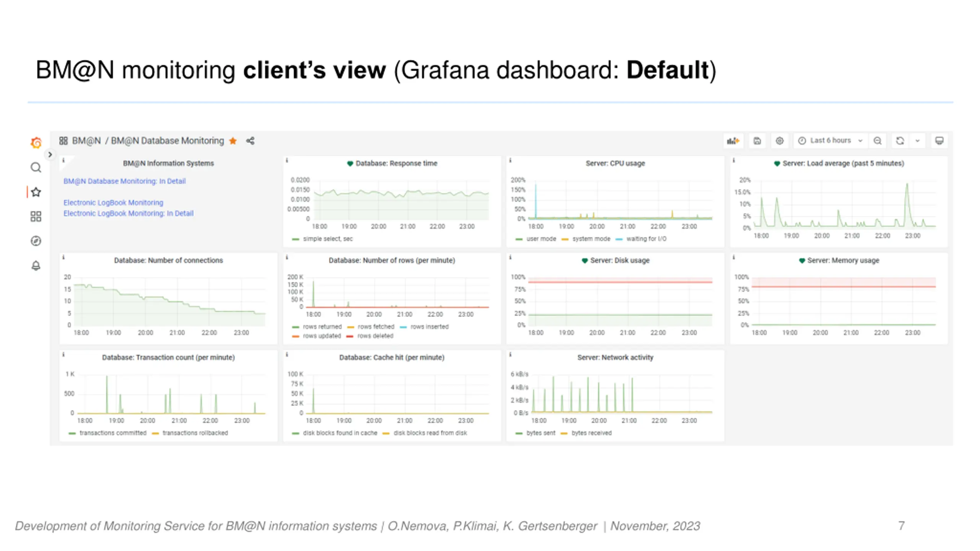This screenshot has width=980, height=551.
Task: Expand the sidebar with the chevron arrow
Action: coord(50,155)
